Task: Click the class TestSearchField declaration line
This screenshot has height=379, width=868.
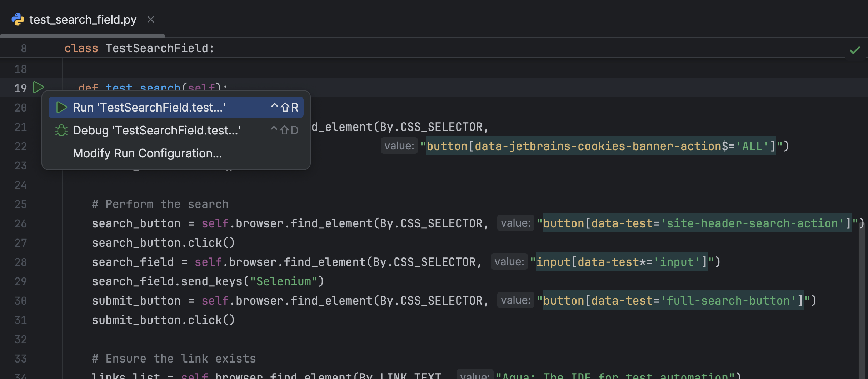Action: [x=139, y=48]
